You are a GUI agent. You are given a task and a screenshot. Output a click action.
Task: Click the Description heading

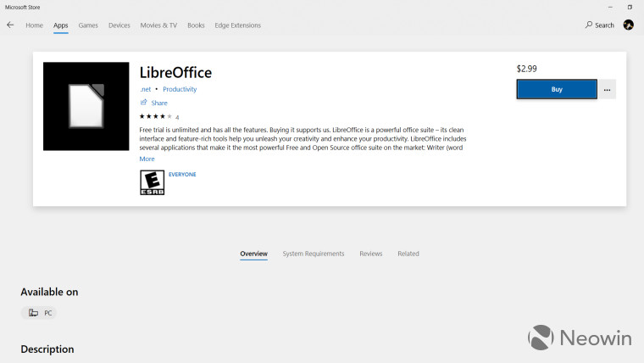pos(47,349)
